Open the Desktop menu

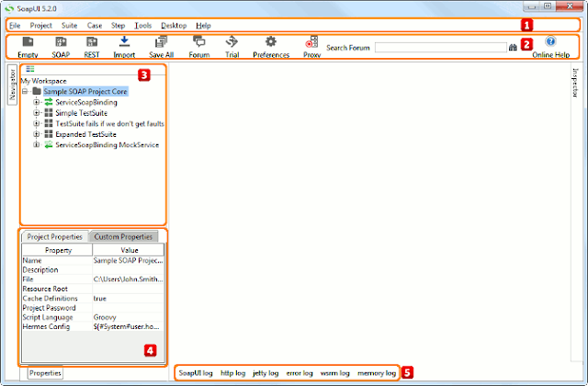tap(174, 26)
